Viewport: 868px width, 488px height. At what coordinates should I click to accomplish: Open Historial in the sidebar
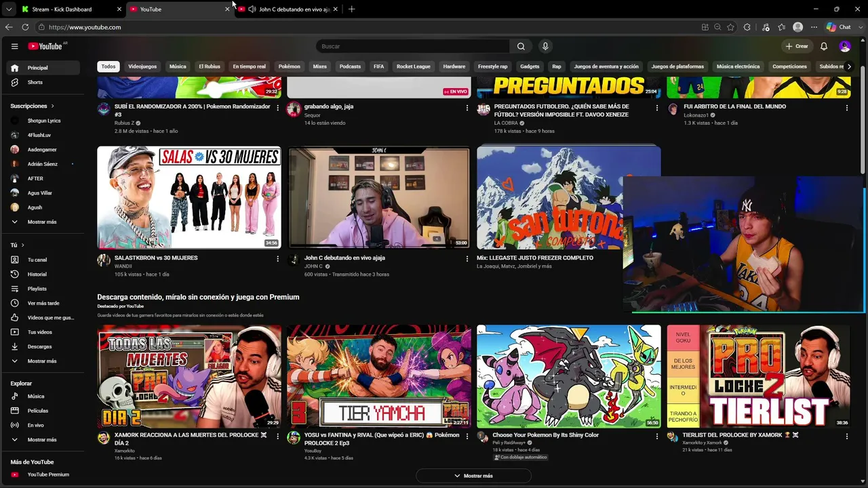[x=37, y=274]
